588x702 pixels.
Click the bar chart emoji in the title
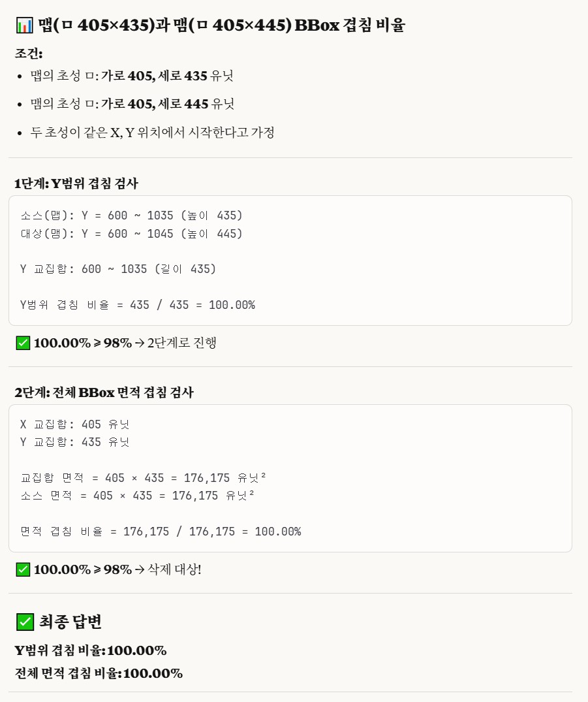click(x=24, y=25)
